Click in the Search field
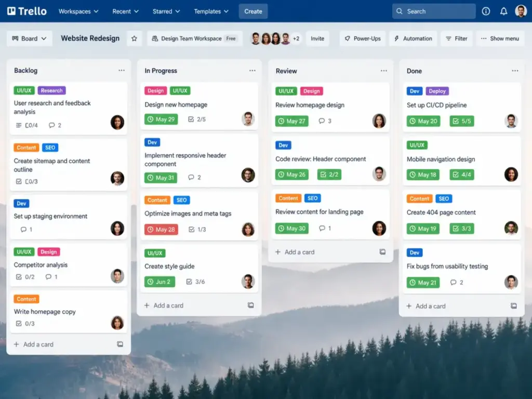 (434, 11)
